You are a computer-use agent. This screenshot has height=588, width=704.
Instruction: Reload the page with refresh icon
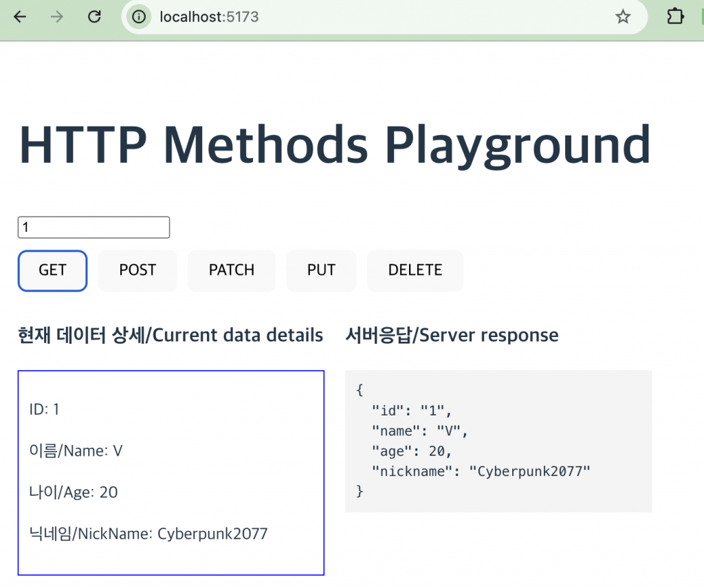(x=95, y=17)
